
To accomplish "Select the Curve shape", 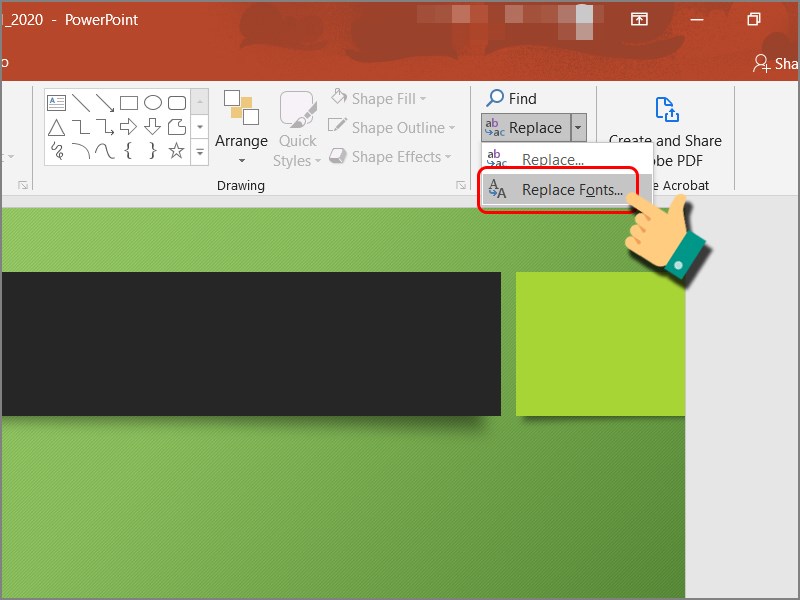I will point(105,151).
